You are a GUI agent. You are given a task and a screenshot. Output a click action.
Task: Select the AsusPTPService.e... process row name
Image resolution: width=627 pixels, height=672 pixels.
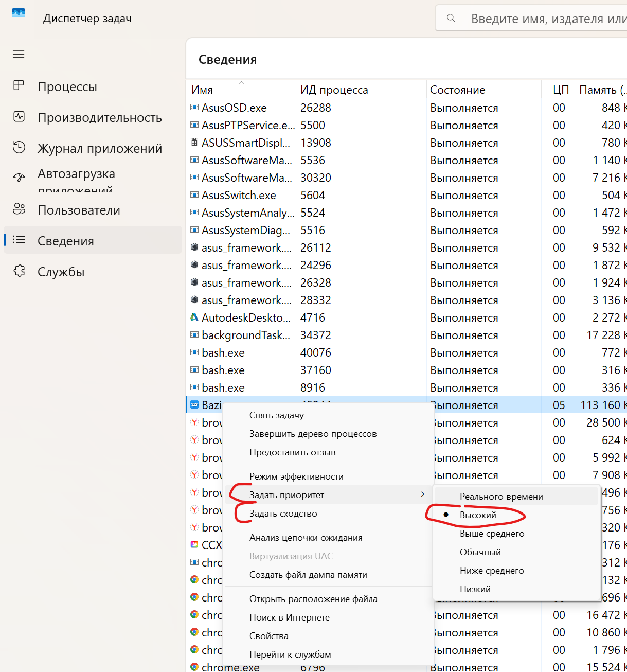(x=248, y=125)
